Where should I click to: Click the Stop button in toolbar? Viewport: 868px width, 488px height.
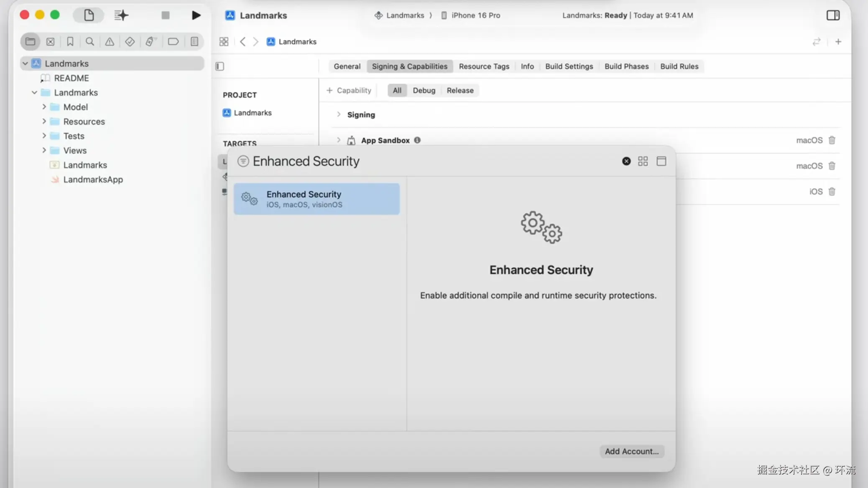pos(166,15)
